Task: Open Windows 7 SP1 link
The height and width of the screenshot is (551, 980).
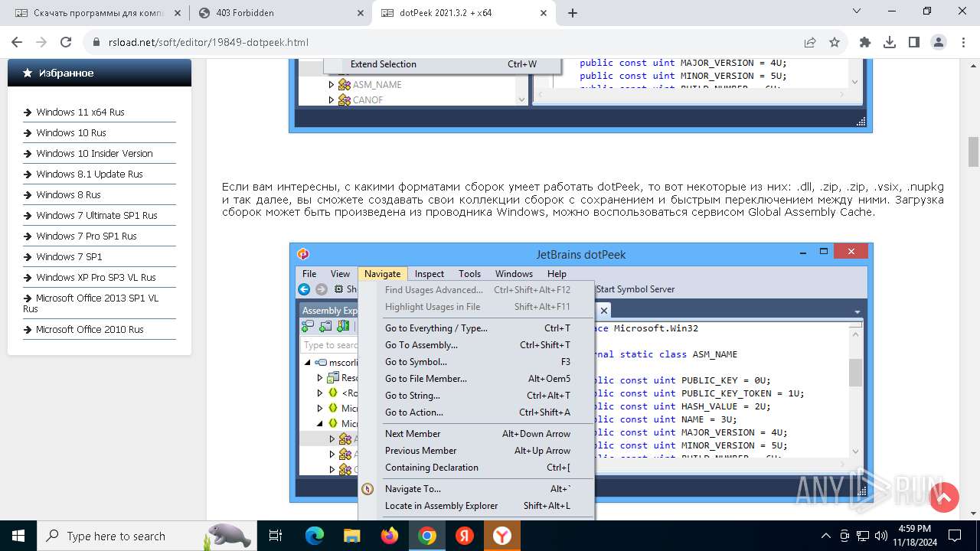Action: (x=69, y=256)
